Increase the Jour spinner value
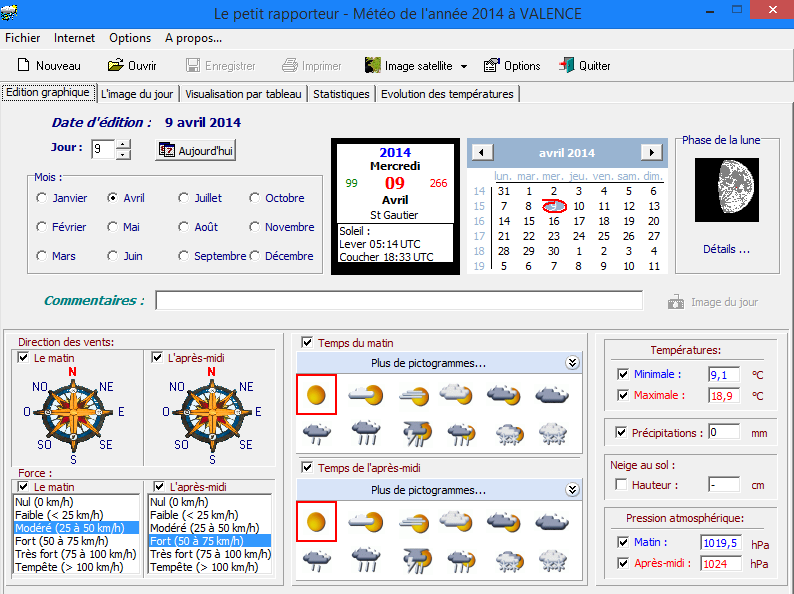This screenshot has width=794, height=594. coord(123,144)
